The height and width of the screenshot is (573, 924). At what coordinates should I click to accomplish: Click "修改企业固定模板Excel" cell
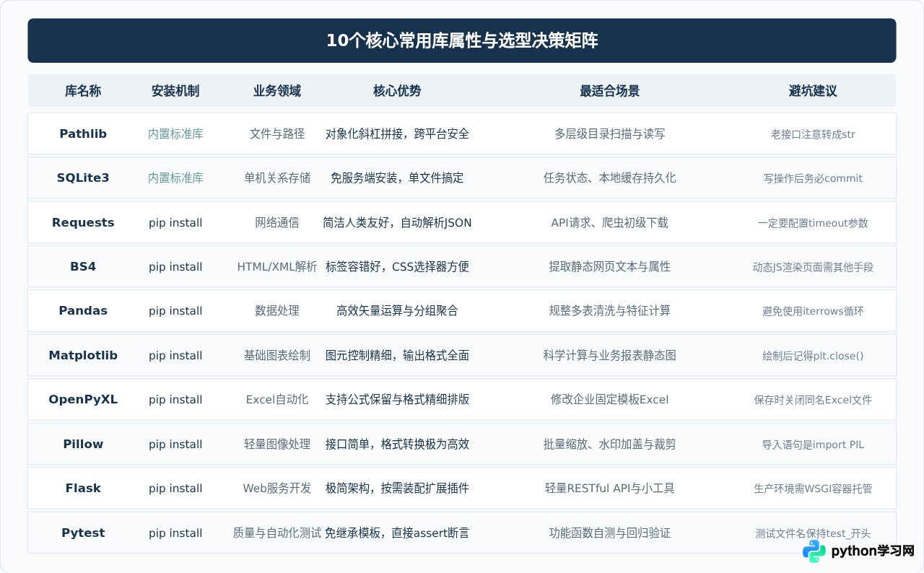(x=610, y=399)
